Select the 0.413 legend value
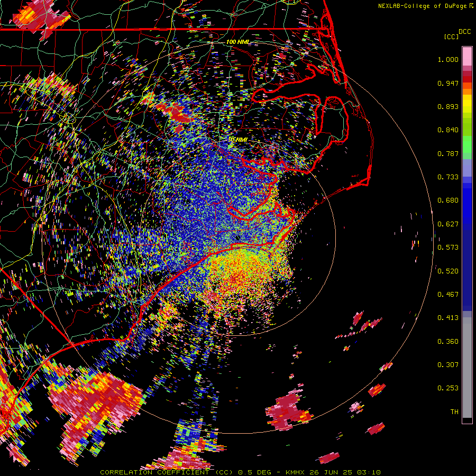476x476 pixels. (x=448, y=318)
